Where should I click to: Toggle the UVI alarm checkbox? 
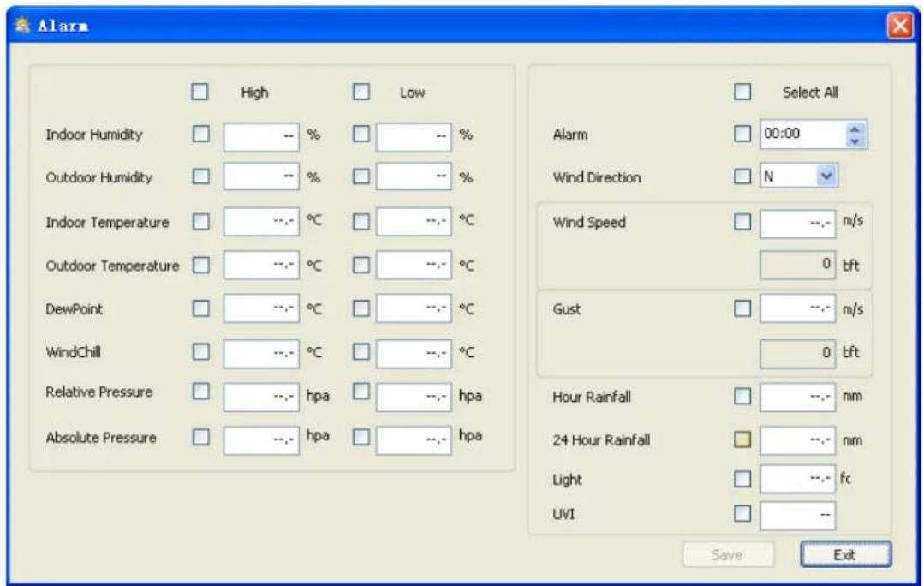click(x=742, y=513)
